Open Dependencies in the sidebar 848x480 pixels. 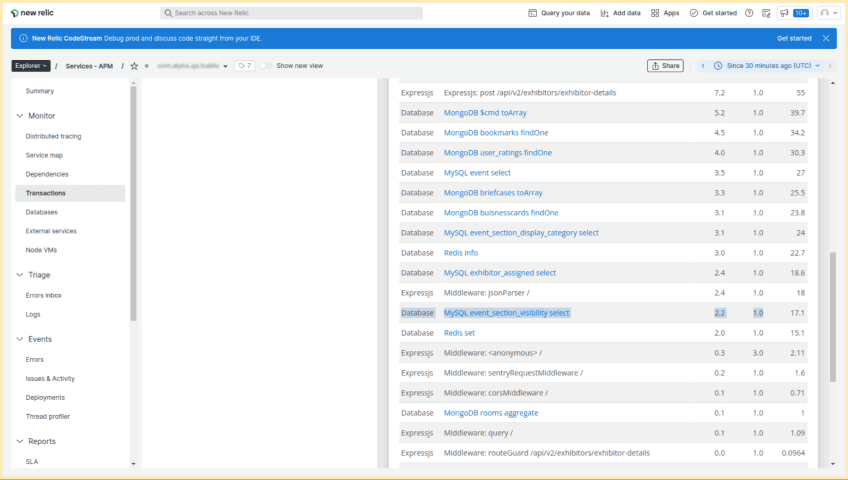pos(47,174)
